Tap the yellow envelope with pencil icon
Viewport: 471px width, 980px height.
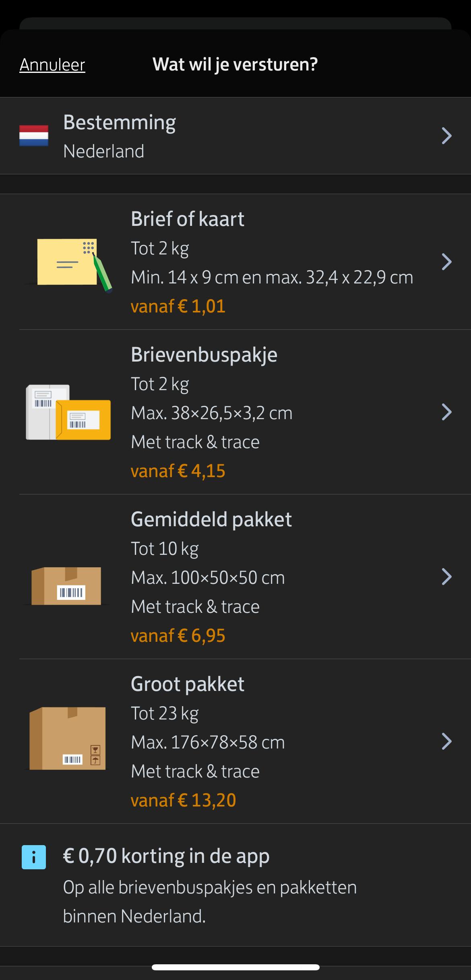[x=69, y=264]
